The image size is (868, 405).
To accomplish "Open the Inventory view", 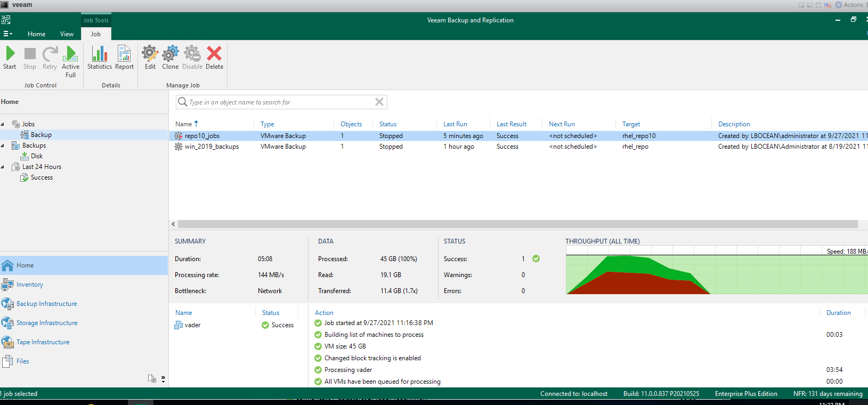I will (29, 285).
